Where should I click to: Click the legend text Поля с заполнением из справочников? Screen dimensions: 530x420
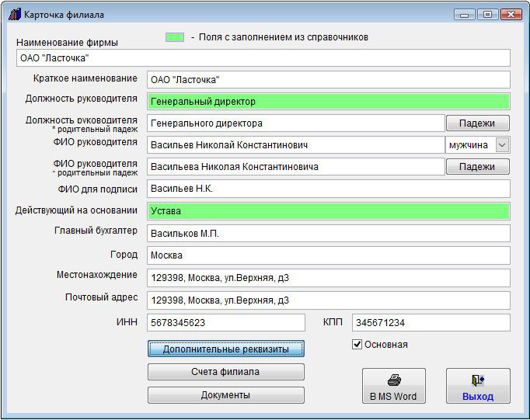[283, 37]
